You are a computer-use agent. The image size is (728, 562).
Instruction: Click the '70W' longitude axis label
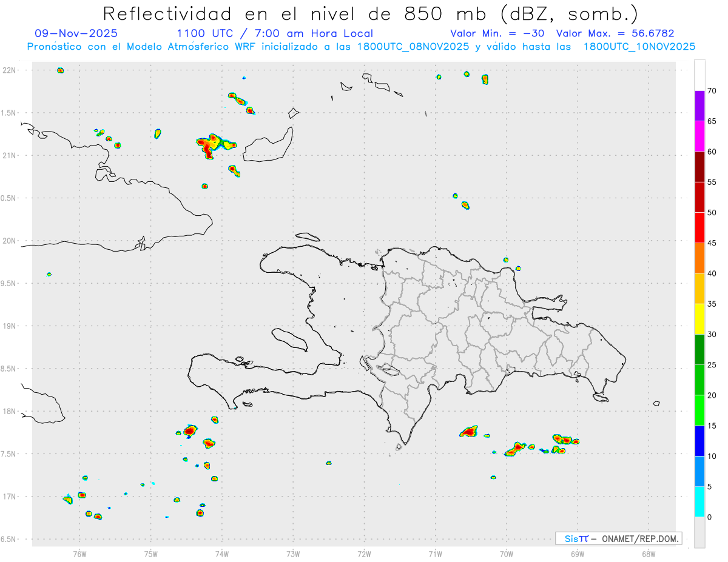[507, 554]
